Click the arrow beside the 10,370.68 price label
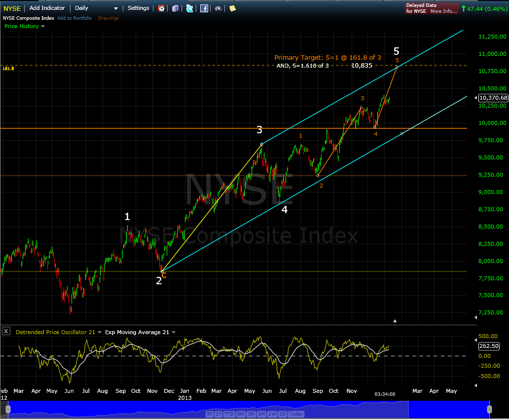The width and height of the screenshot is (509, 420). click(475, 97)
